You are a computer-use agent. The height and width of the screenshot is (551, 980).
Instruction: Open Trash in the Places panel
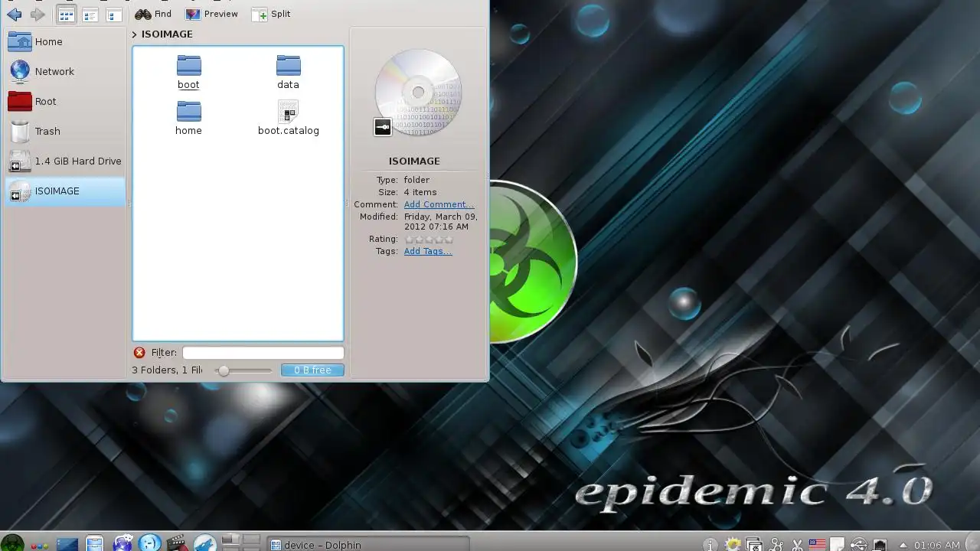[x=65, y=131]
